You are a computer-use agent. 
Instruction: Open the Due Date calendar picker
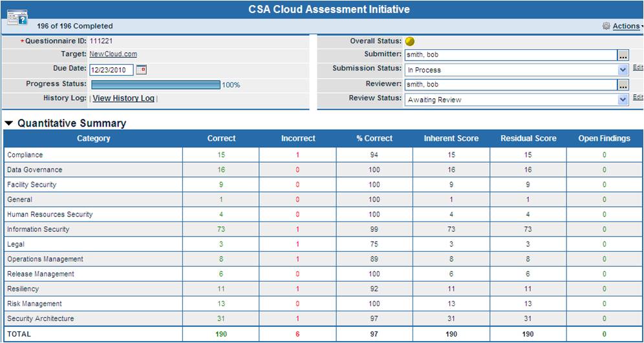[142, 70]
